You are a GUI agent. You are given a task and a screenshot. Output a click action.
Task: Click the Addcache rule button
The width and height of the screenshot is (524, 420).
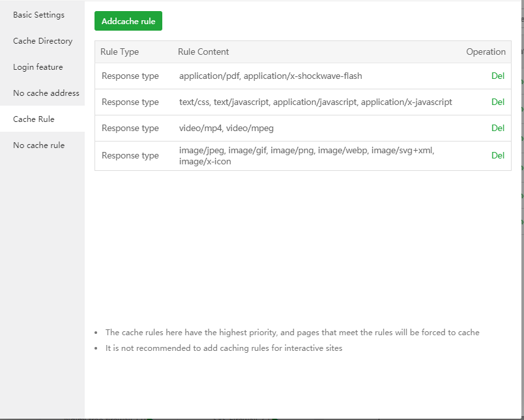[x=128, y=21]
